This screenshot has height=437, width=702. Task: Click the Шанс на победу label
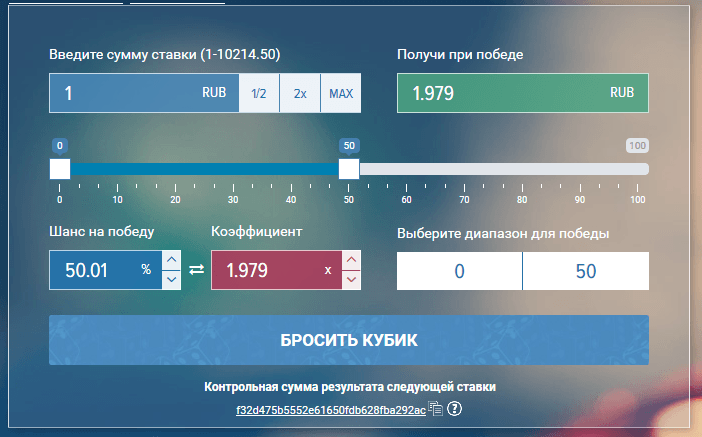(x=102, y=231)
